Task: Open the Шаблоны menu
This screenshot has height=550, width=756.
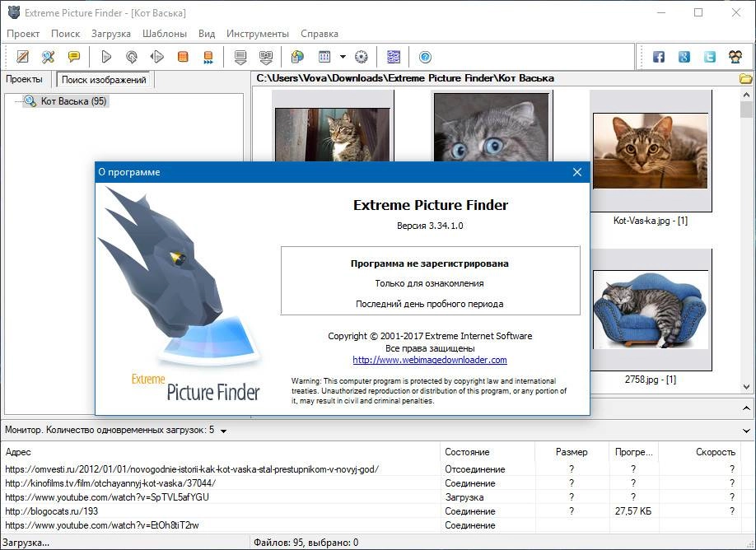Action: pos(165,34)
